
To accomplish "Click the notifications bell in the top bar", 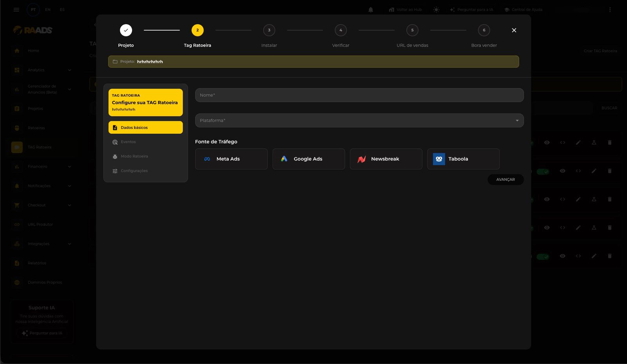I will click(371, 9).
